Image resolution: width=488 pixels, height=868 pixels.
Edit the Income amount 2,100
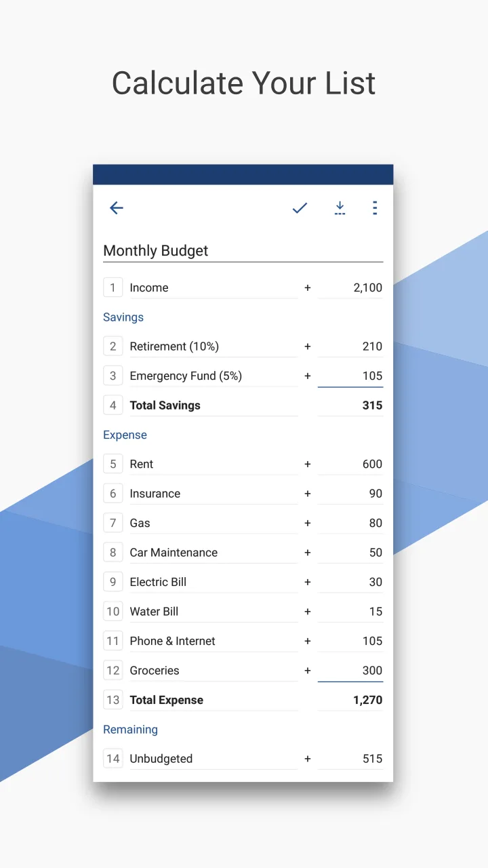pyautogui.click(x=350, y=288)
